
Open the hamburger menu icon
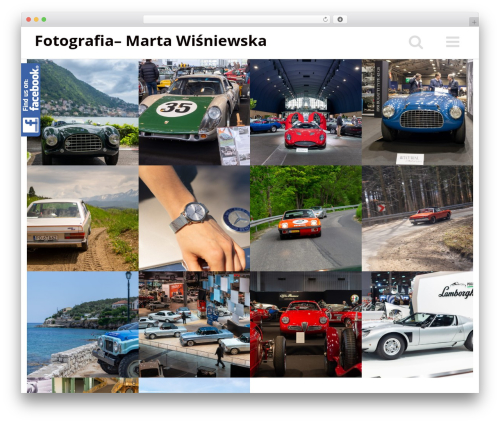tap(453, 42)
